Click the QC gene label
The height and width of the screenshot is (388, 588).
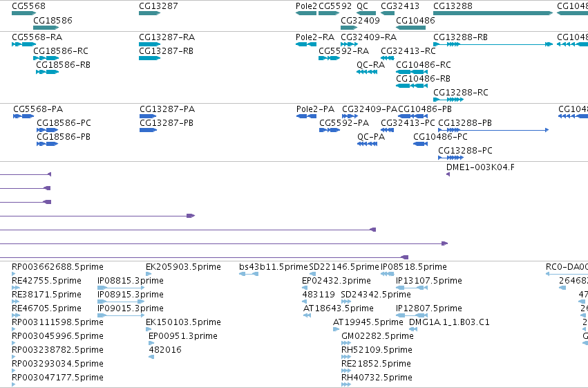click(362, 6)
